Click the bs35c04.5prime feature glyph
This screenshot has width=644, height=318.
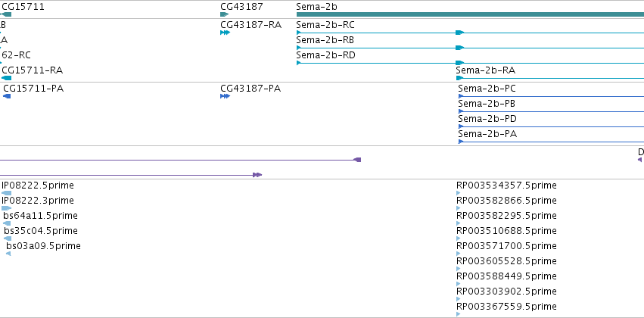pos(8,238)
